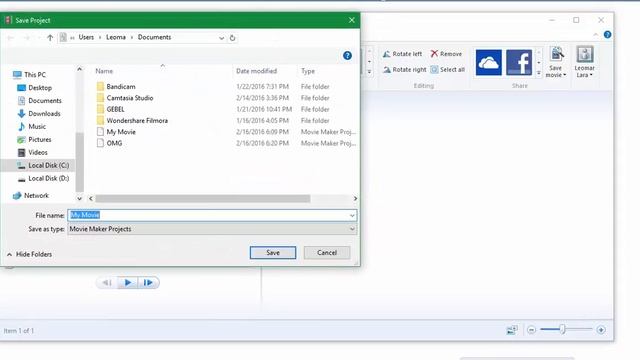640x360 pixels.
Task: Open the Bandicam folder
Action: (121, 87)
